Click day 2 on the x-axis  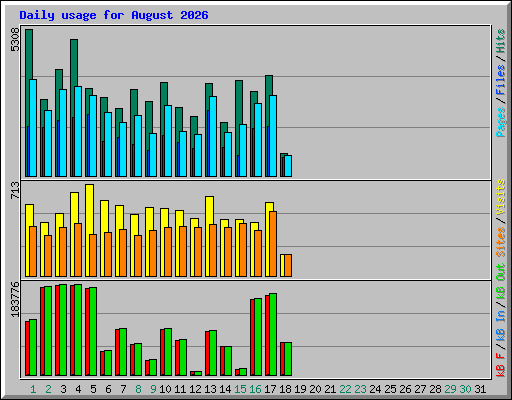[48, 389]
